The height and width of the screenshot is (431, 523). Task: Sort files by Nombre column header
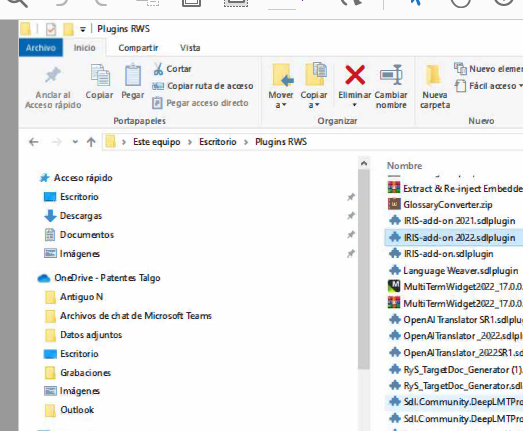[x=404, y=166]
